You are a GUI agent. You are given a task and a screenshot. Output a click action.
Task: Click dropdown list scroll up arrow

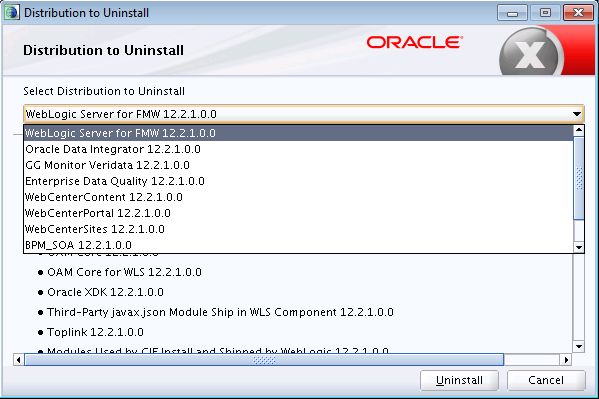(579, 130)
